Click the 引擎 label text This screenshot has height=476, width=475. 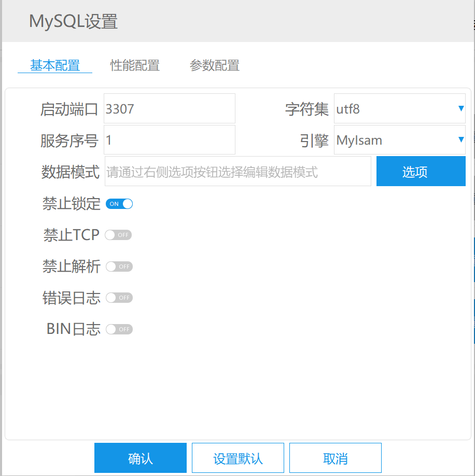click(314, 141)
